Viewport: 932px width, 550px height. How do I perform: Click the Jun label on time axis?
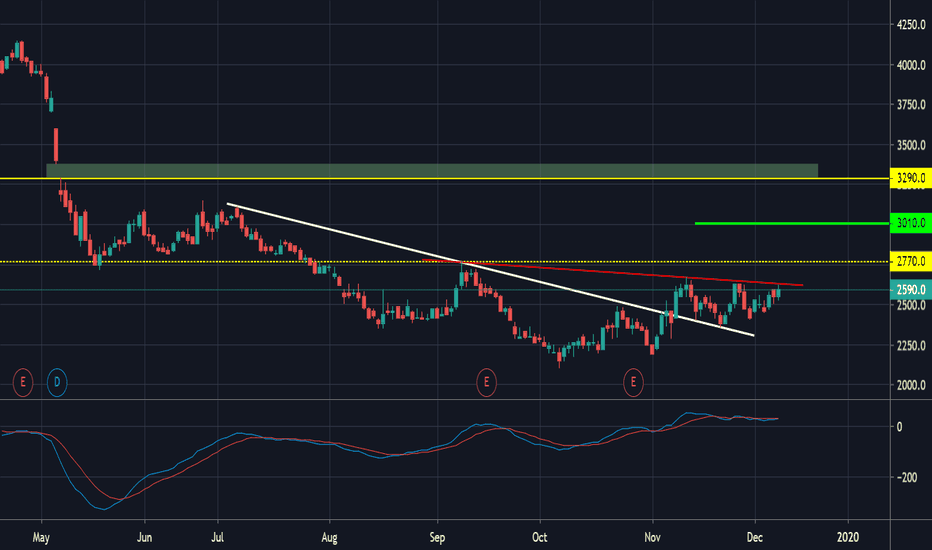(144, 538)
